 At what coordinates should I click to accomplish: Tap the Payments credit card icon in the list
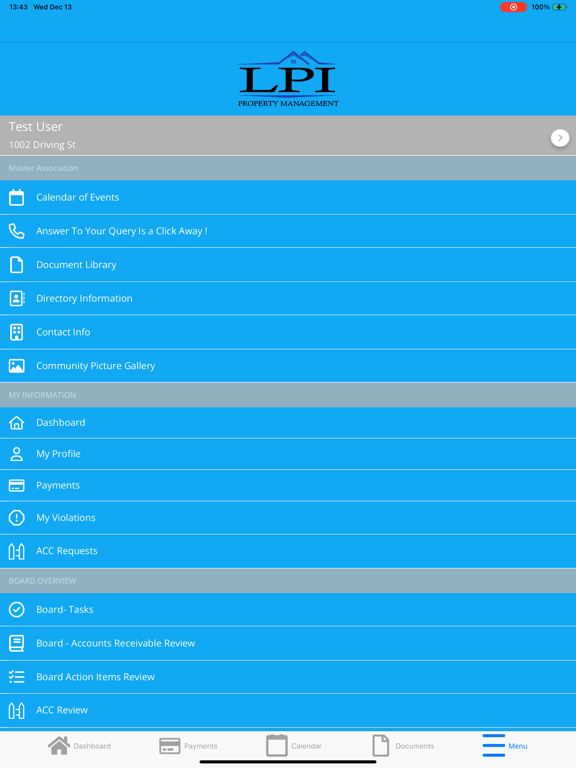click(17, 485)
